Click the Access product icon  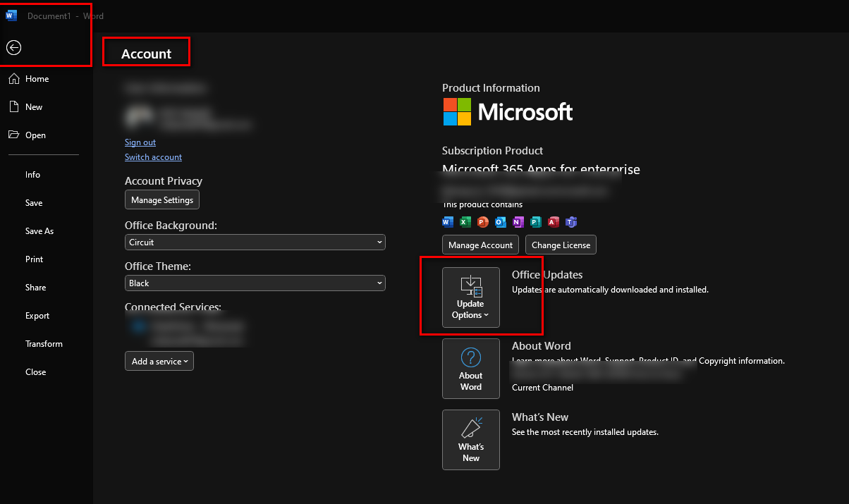(x=554, y=222)
